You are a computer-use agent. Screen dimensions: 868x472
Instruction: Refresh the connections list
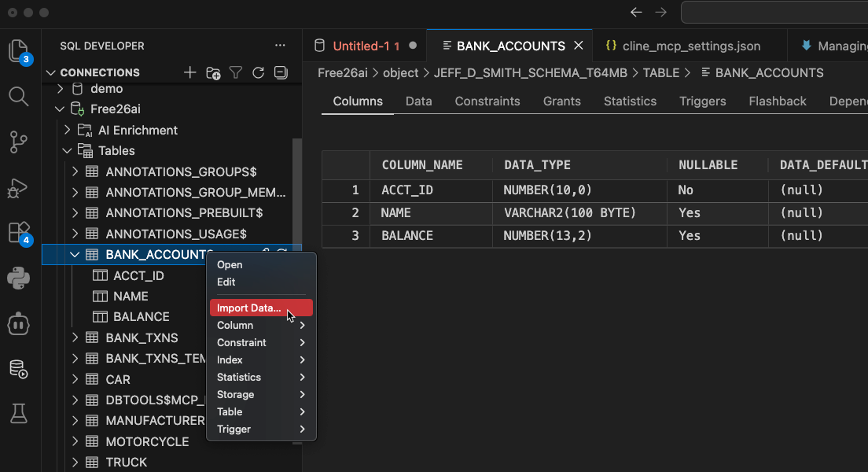(x=258, y=72)
